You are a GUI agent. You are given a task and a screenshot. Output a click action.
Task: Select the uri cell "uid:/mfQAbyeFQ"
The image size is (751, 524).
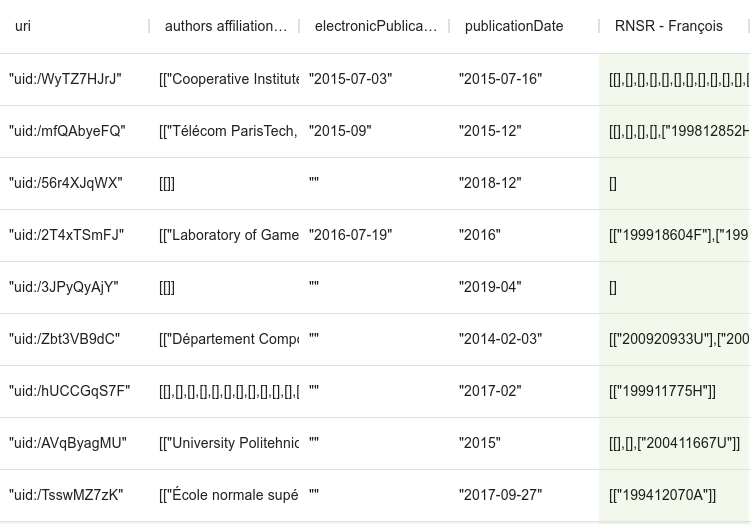coord(67,131)
